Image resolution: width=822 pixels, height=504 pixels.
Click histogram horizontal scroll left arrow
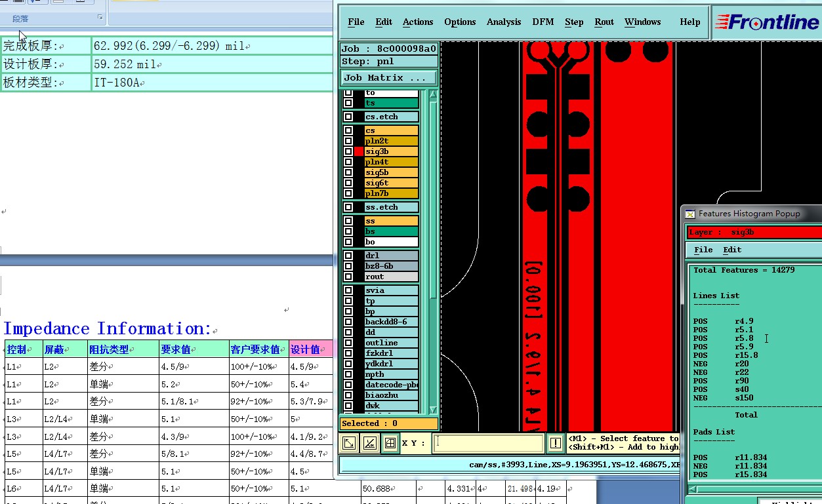693,489
